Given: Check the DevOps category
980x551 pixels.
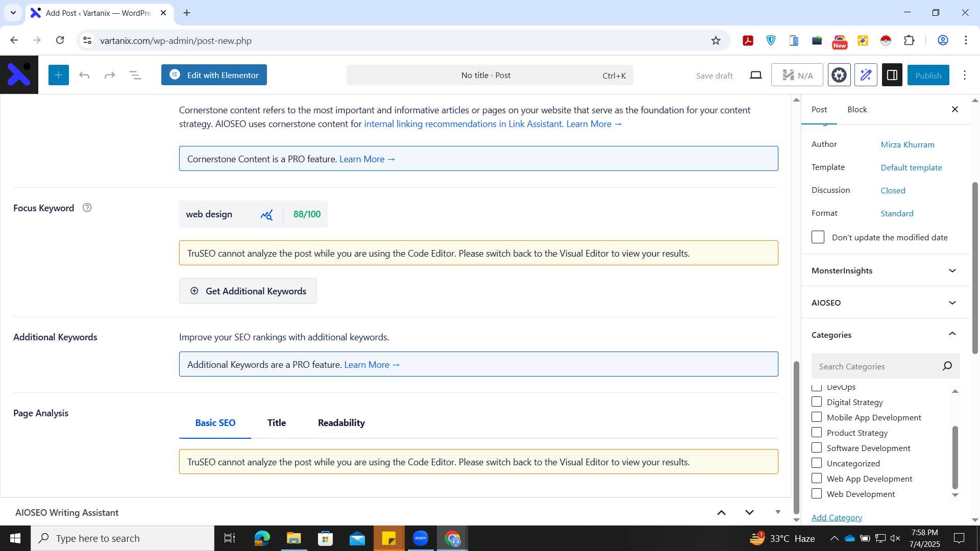Looking at the screenshot, I should click(817, 388).
